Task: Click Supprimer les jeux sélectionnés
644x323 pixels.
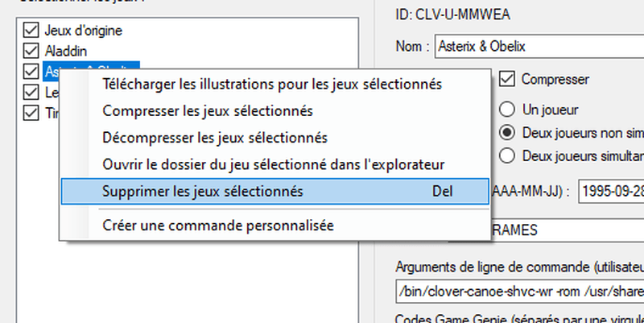Action: 275,191
